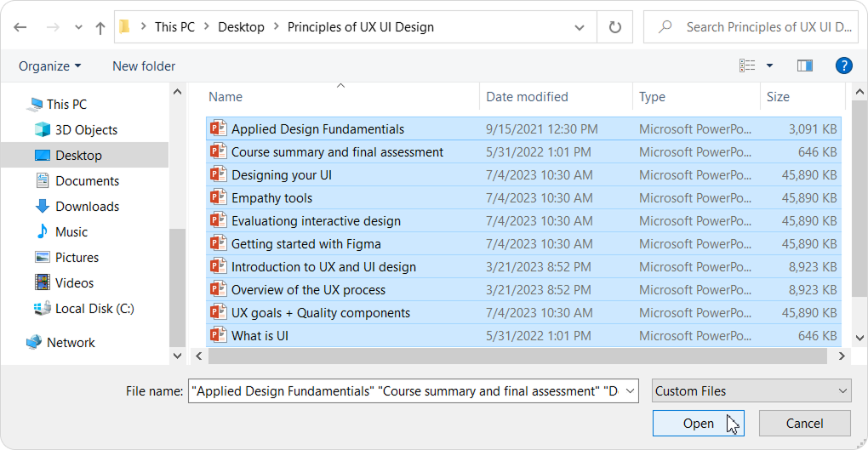
Task: Open the Help question mark icon
Action: (843, 66)
